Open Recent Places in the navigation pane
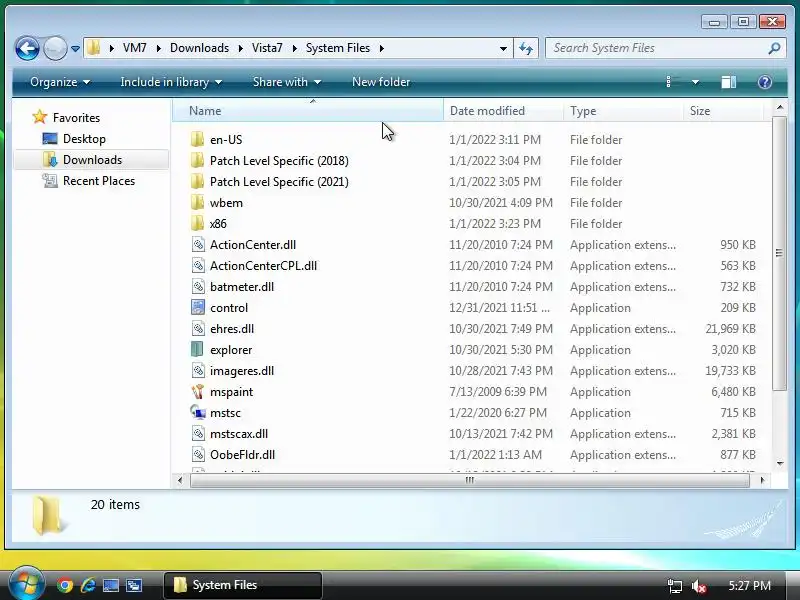This screenshot has height=600, width=800. click(99, 181)
